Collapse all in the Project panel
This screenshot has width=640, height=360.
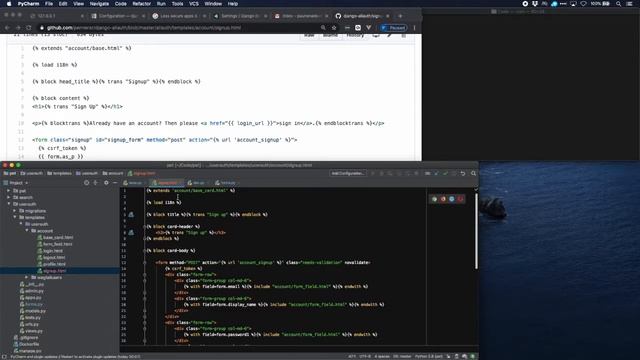click(x=96, y=183)
